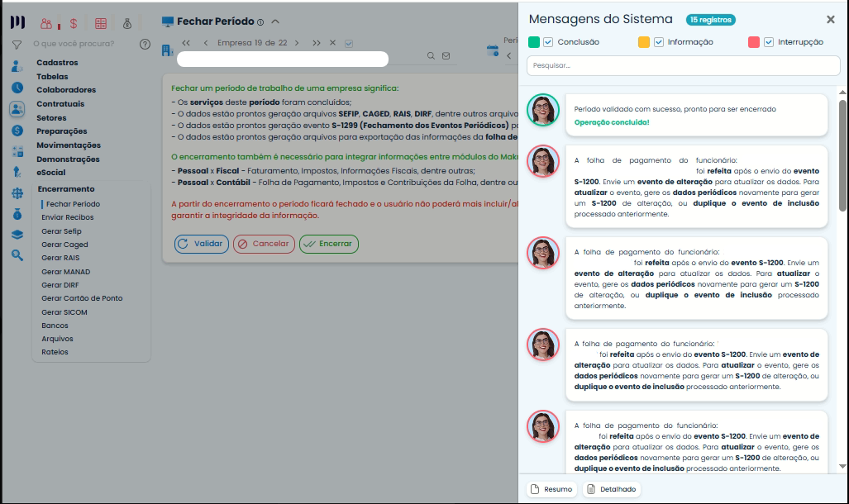Collapse the Encerramento menu section

click(66, 189)
